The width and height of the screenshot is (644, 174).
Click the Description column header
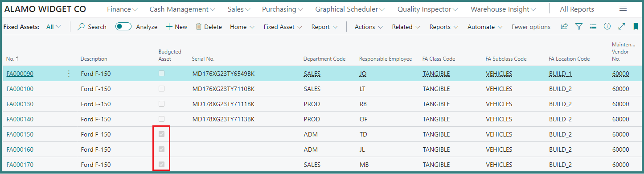(94, 59)
